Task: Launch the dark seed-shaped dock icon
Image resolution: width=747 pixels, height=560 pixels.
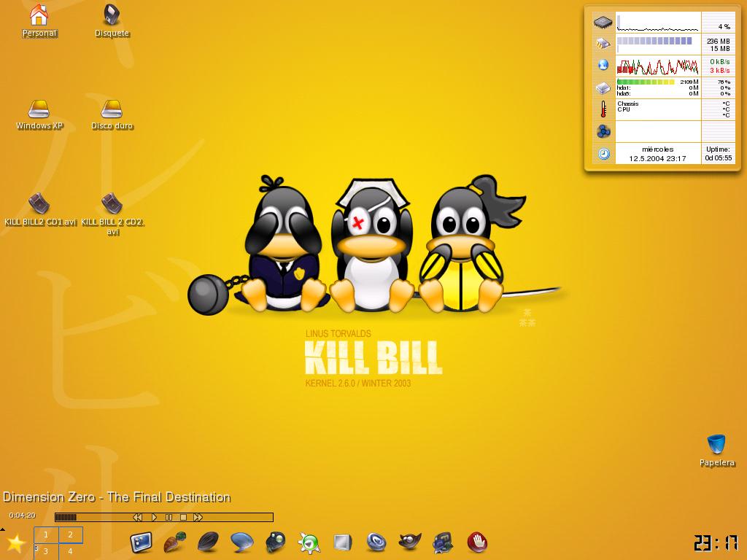Action: click(x=208, y=542)
